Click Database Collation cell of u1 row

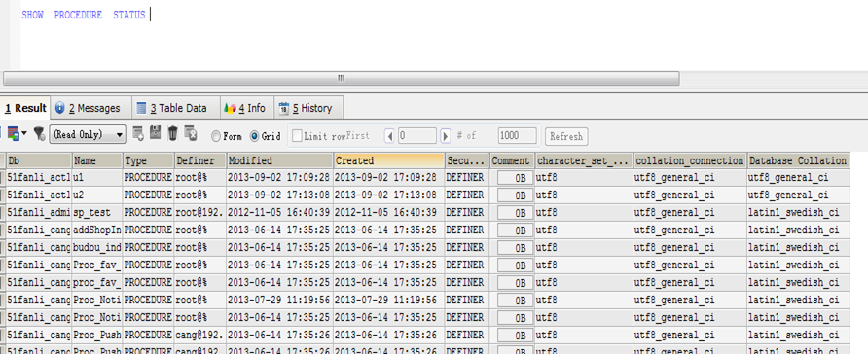click(x=798, y=178)
